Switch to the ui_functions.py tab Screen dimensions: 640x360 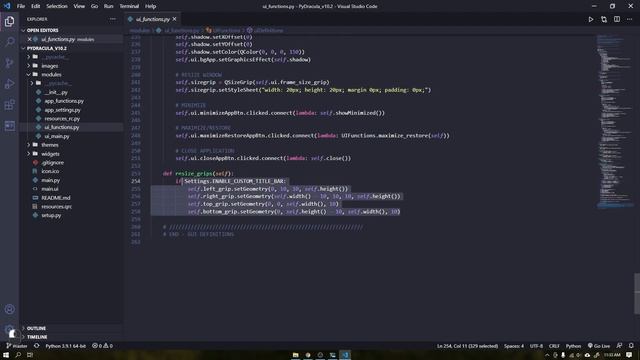coord(152,19)
